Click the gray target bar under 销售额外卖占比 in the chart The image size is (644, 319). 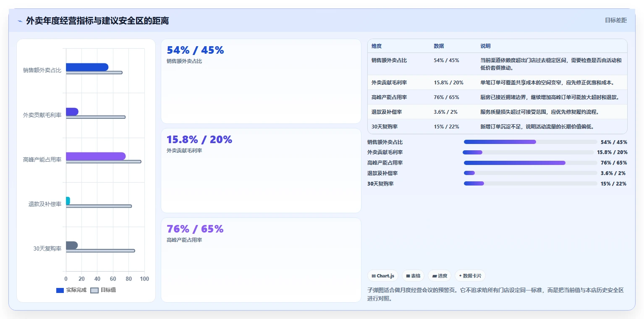[x=94, y=73]
